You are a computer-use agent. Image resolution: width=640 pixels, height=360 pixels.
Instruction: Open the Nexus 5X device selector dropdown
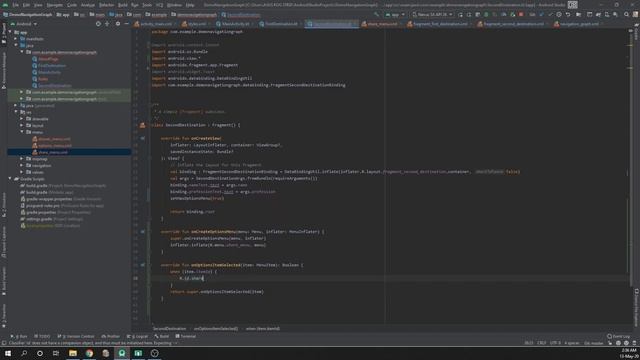pyautogui.click(x=432, y=14)
